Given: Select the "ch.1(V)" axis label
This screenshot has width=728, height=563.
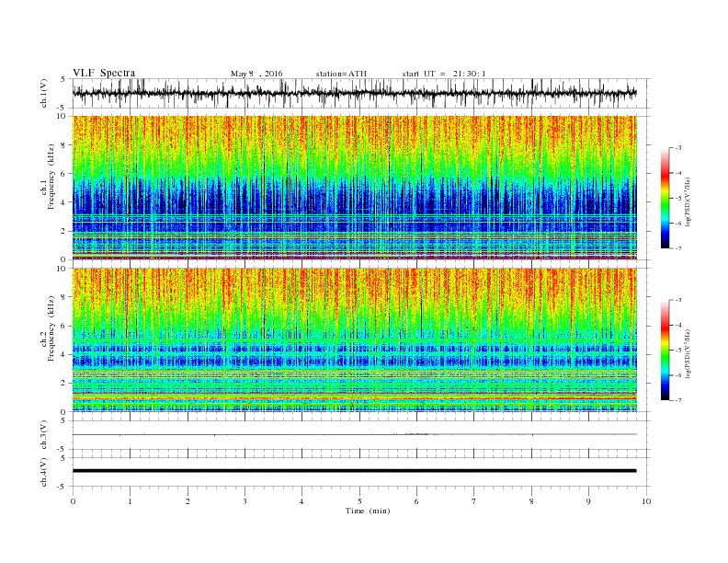Looking at the screenshot, I should (44, 93).
